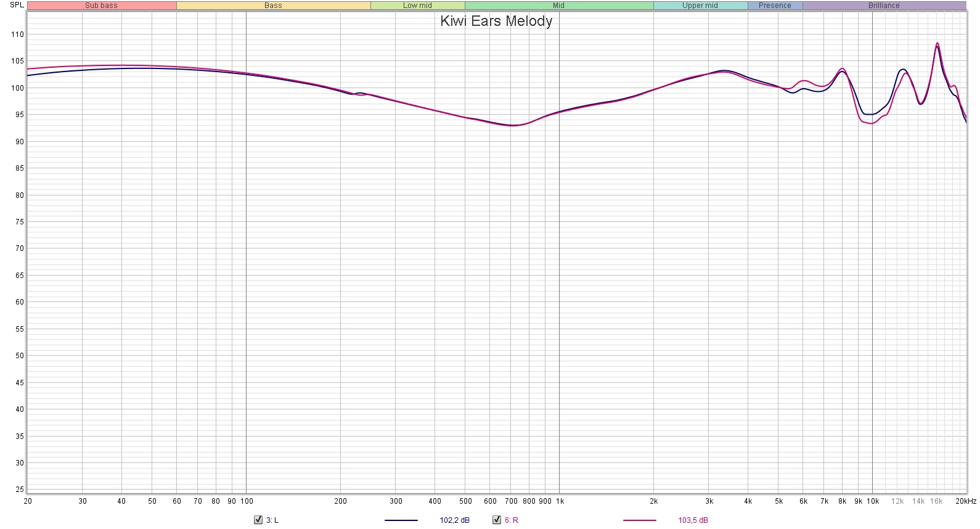
Task: Click the 2k mark on the frequency axis
Action: click(x=654, y=501)
